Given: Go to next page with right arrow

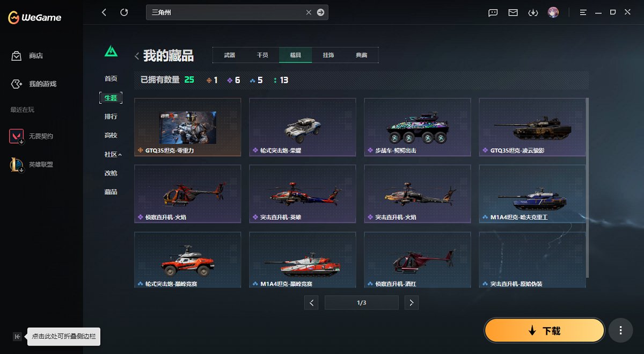Looking at the screenshot, I should click(411, 302).
